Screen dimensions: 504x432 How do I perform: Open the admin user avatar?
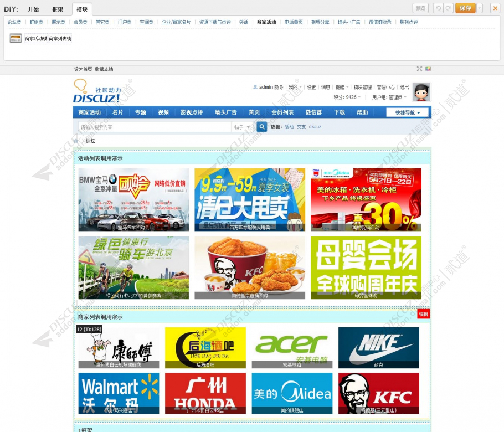coord(421,92)
